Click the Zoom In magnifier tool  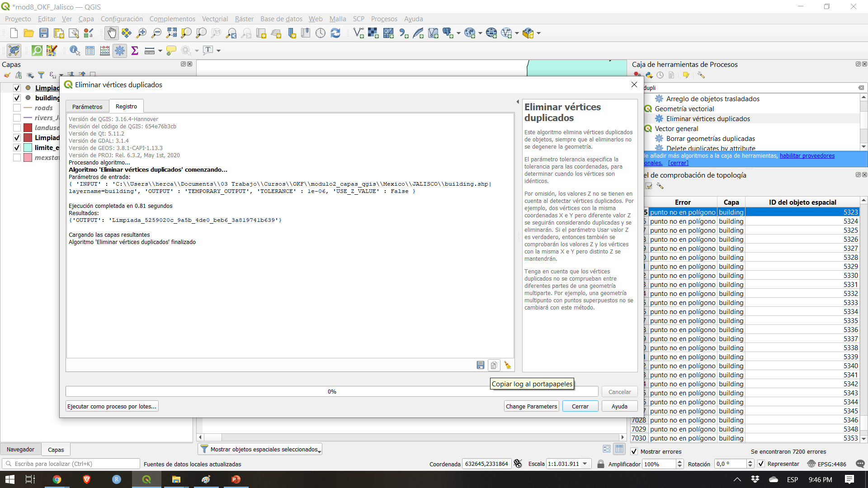click(x=142, y=33)
